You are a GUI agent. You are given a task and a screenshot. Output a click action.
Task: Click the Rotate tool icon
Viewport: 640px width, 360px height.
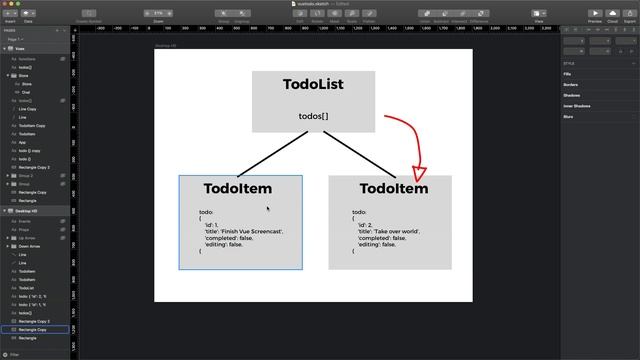coord(317,13)
